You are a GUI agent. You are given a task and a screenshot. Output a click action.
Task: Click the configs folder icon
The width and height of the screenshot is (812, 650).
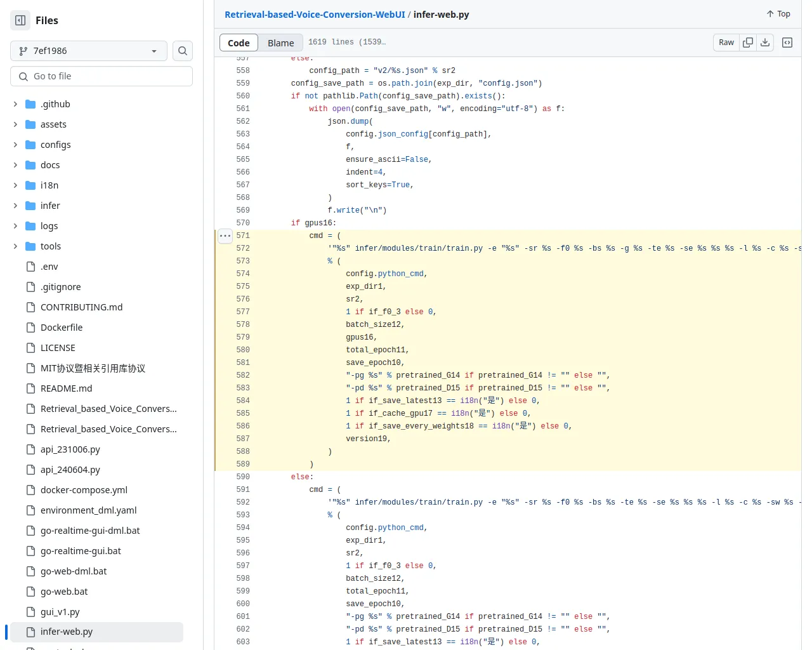[x=30, y=145]
